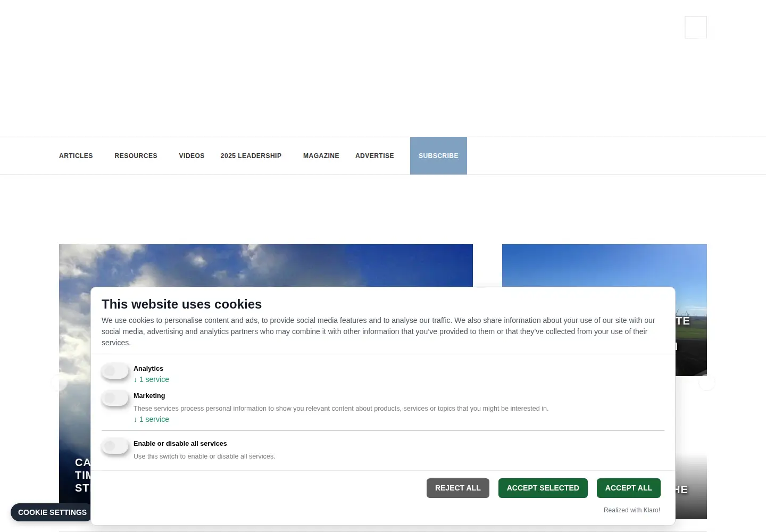Click the carousel next arrow
The image size is (766, 532).
[707, 383]
